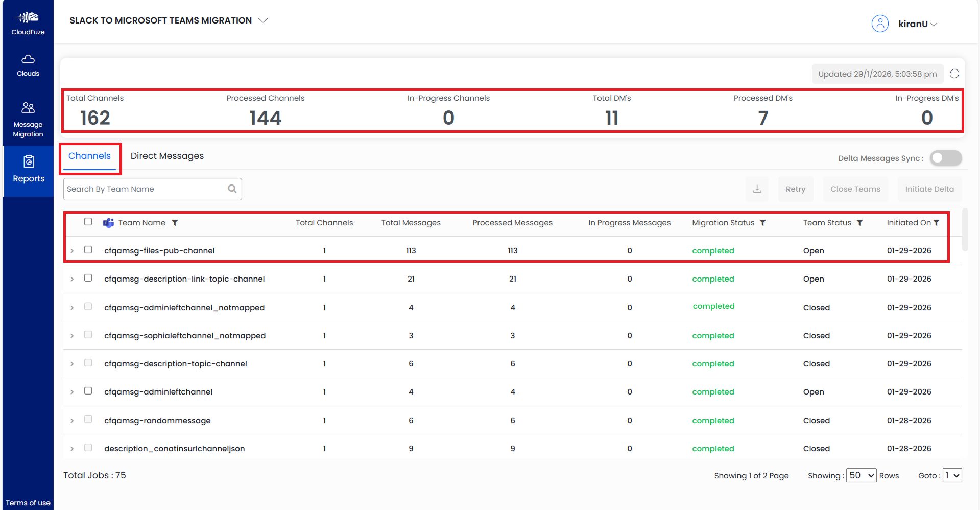Image resolution: width=980 pixels, height=510 pixels.
Task: Click the search magnifier icon
Action: 232,189
